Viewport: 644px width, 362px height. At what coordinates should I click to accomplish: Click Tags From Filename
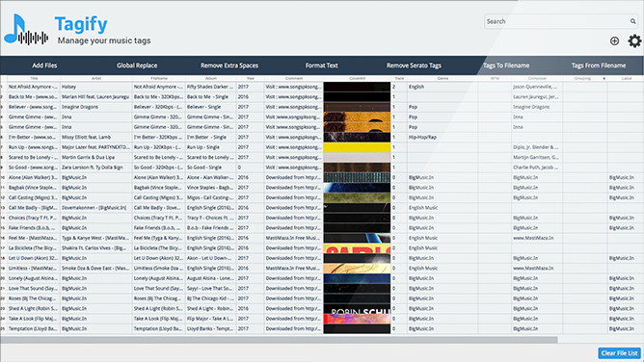tap(599, 65)
